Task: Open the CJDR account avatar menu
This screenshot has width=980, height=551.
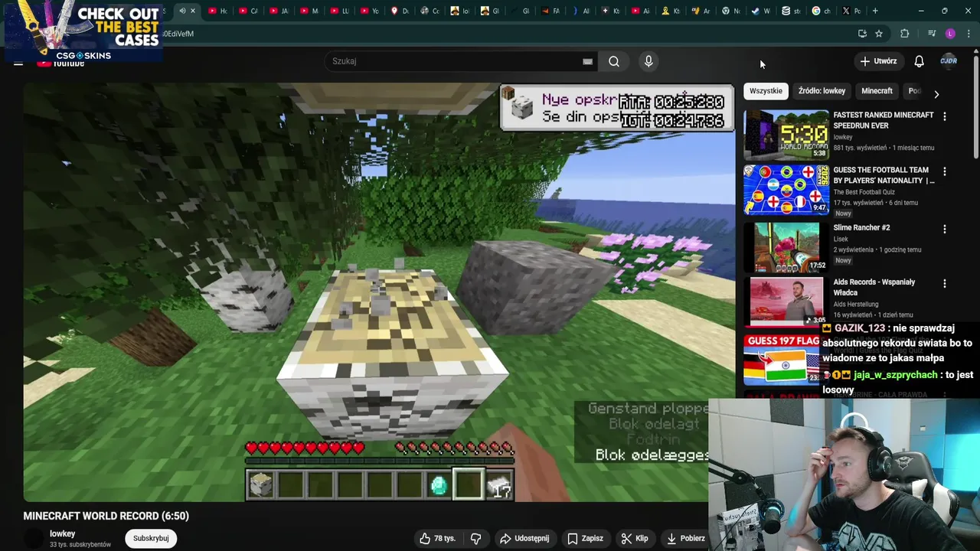Action: coord(949,61)
